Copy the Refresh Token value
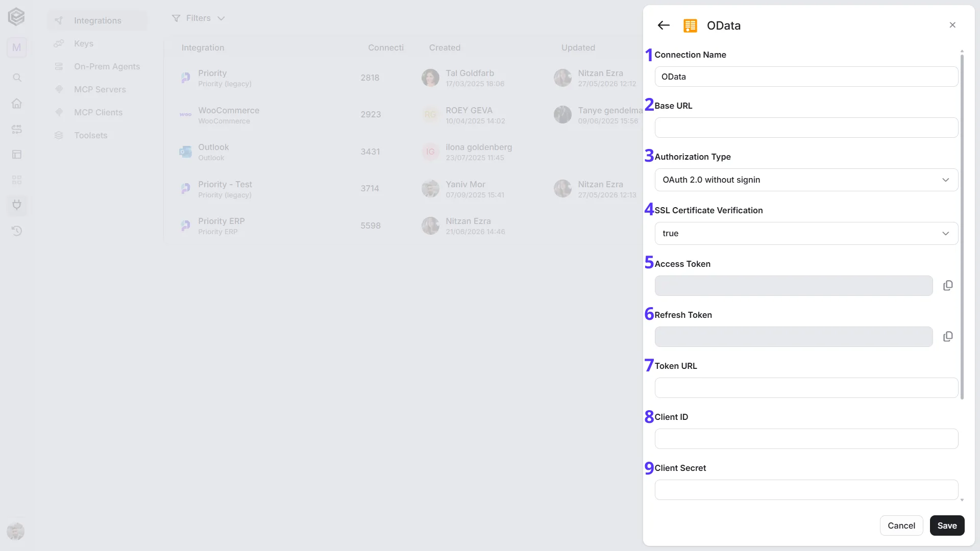The width and height of the screenshot is (980, 551). 948,337
